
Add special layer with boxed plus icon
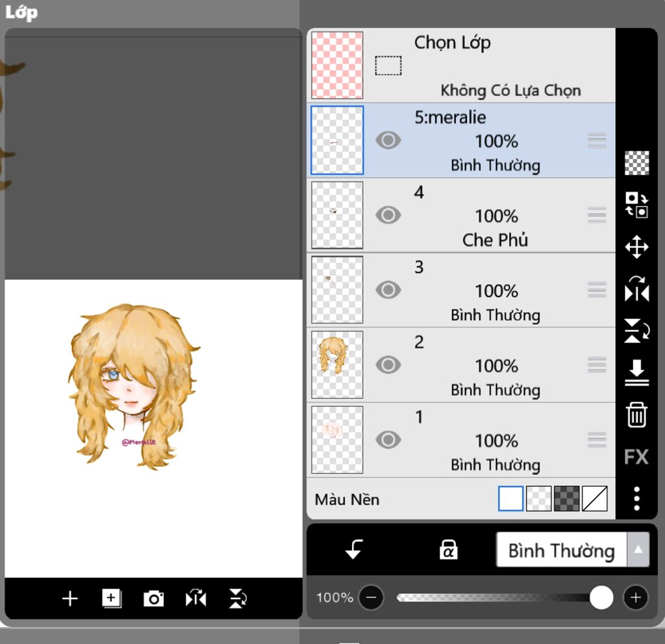(x=112, y=598)
